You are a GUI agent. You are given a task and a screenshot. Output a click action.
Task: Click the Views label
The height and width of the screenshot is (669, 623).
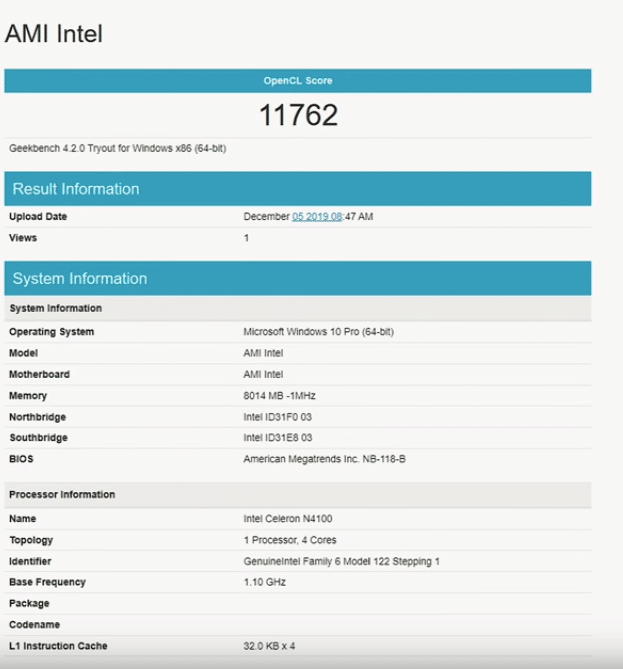pyautogui.click(x=23, y=238)
